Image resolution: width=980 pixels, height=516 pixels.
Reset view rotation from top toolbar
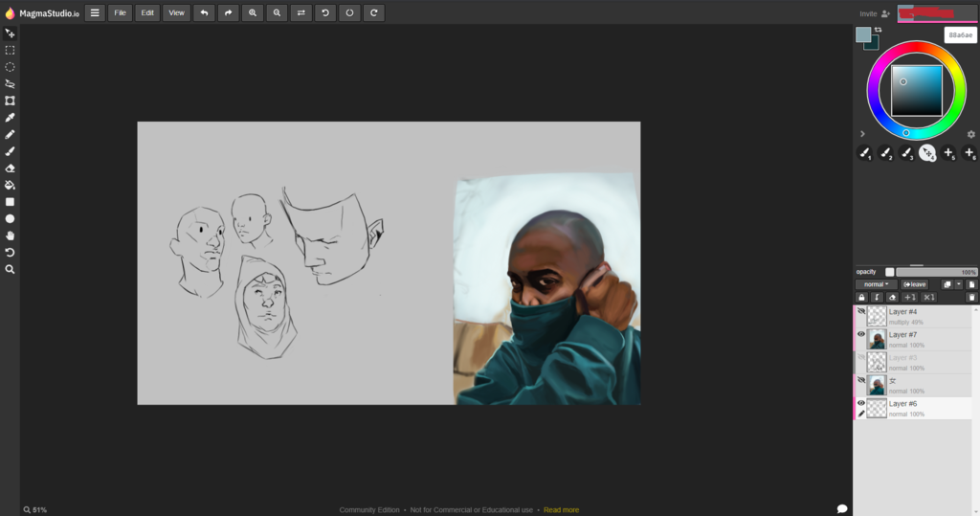point(349,12)
